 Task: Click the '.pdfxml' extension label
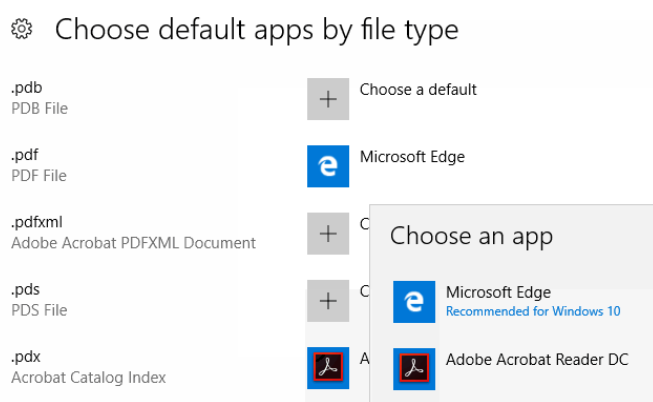37,222
